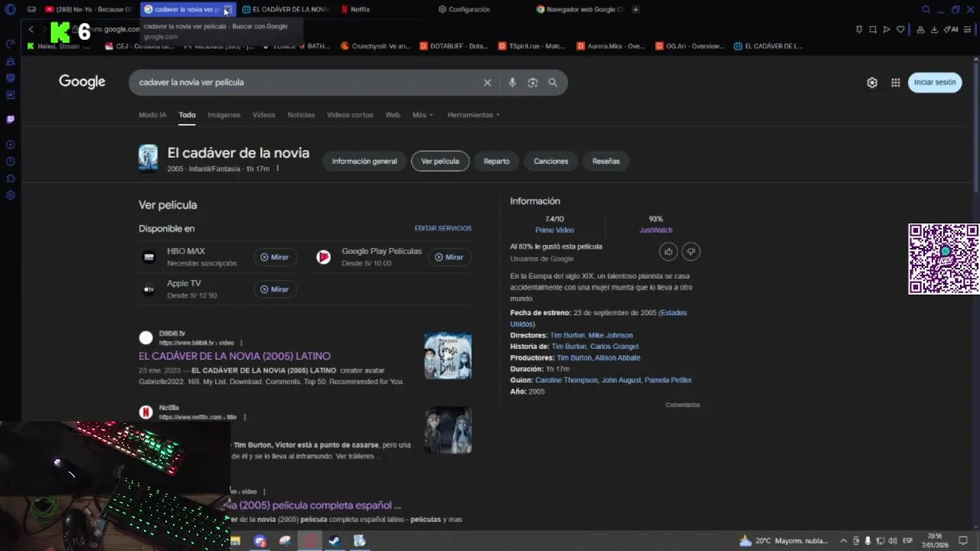Click the magnifier search button in search box

tap(553, 83)
